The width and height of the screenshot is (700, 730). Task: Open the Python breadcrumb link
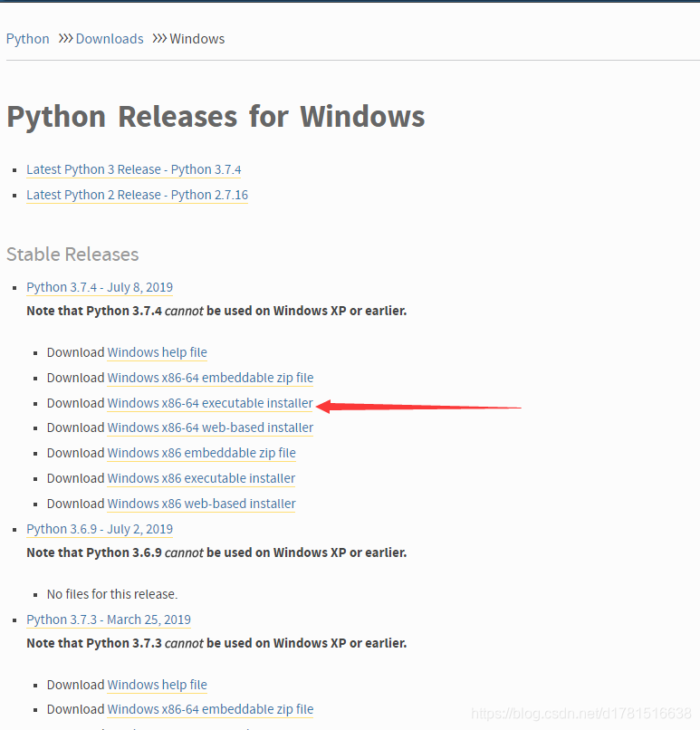(27, 39)
